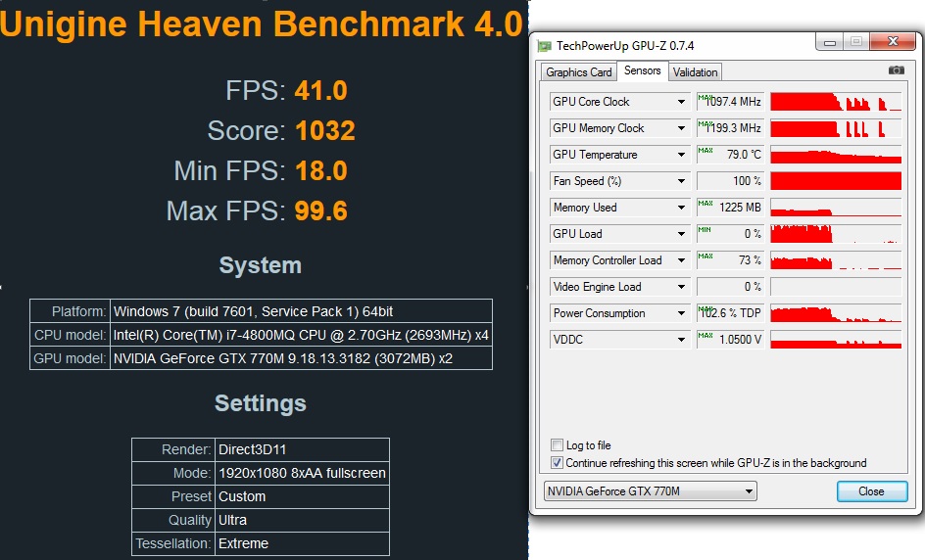This screenshot has width=925, height=560.
Task: Click the GPU Core Clock 1097.4 MHz value
Action: pyautogui.click(x=730, y=102)
